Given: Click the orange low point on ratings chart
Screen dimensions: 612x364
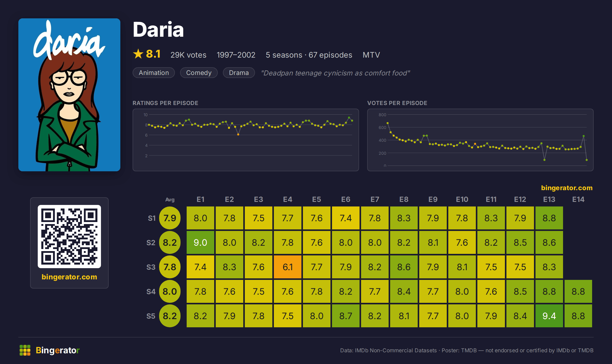Looking at the screenshot, I should click(x=238, y=134).
